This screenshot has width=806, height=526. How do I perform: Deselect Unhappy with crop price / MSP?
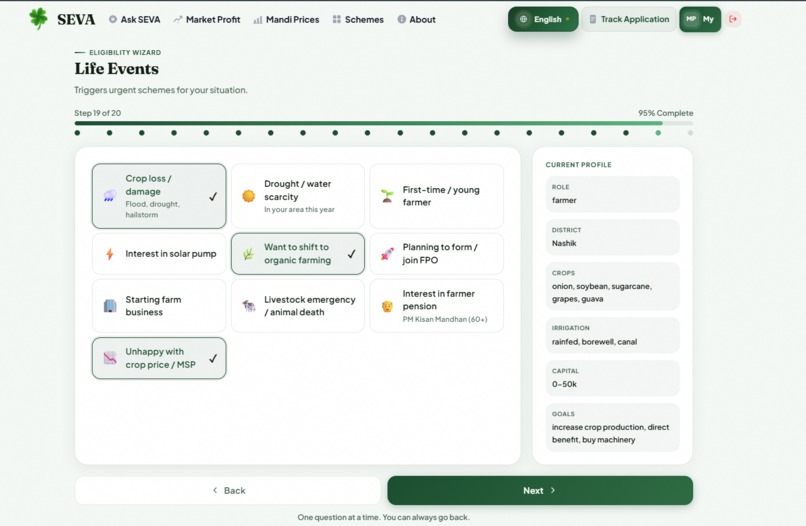[x=159, y=358]
